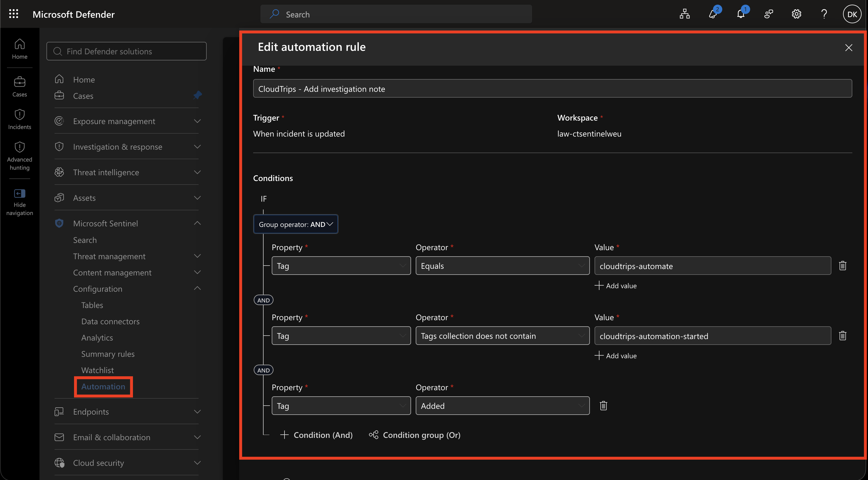This screenshot has height=480, width=868.
Task: Open Cases in navigation menu
Action: [x=83, y=96]
